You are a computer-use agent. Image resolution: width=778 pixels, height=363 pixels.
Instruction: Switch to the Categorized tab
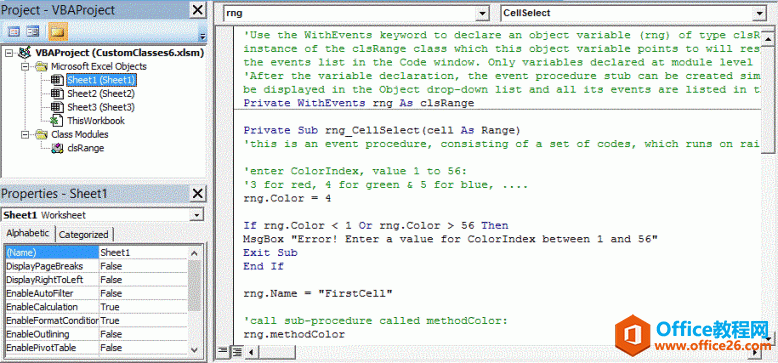tap(83, 234)
